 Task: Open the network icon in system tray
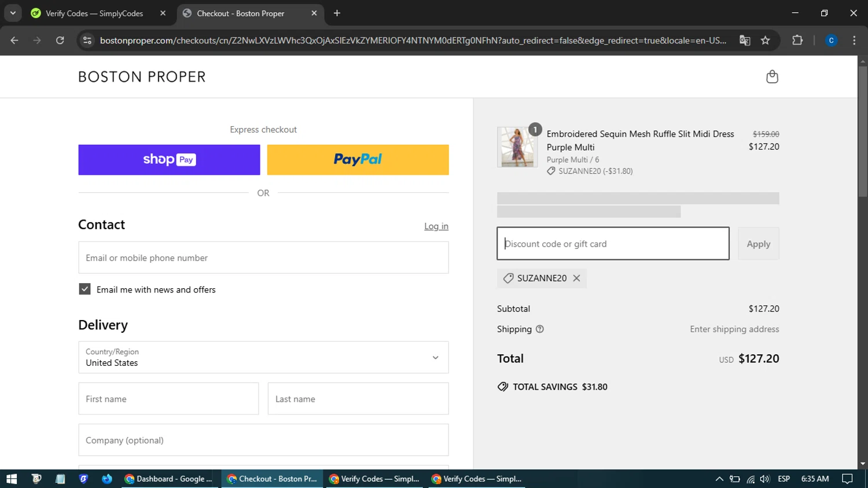pyautogui.click(x=750, y=479)
